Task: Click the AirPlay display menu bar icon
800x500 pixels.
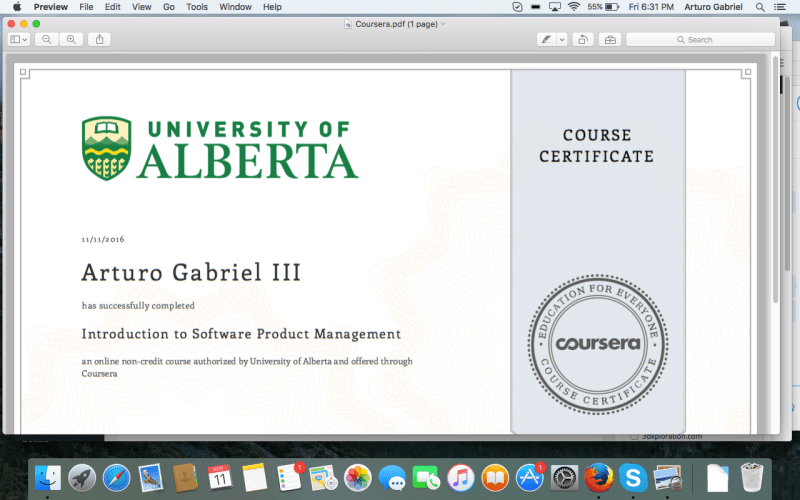Action: pyautogui.click(x=555, y=7)
